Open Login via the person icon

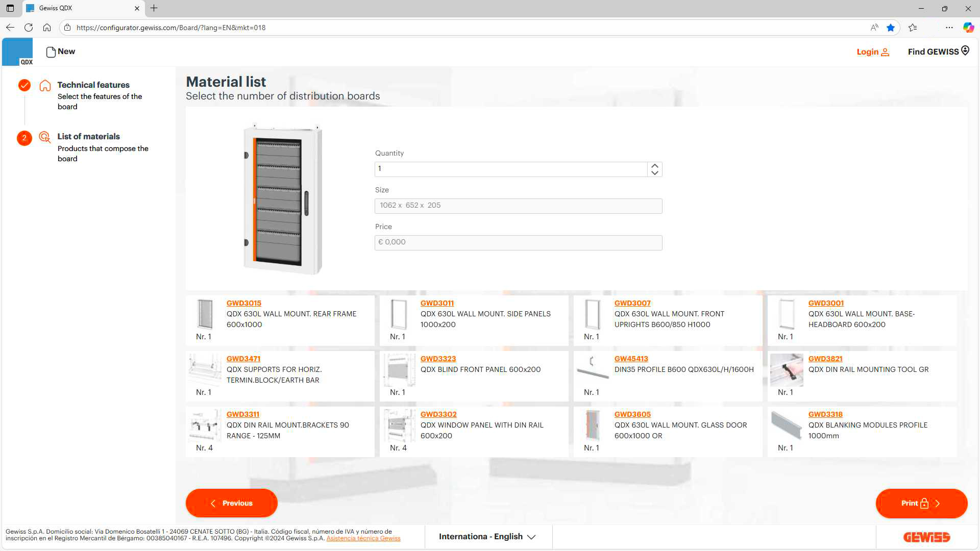tap(885, 52)
